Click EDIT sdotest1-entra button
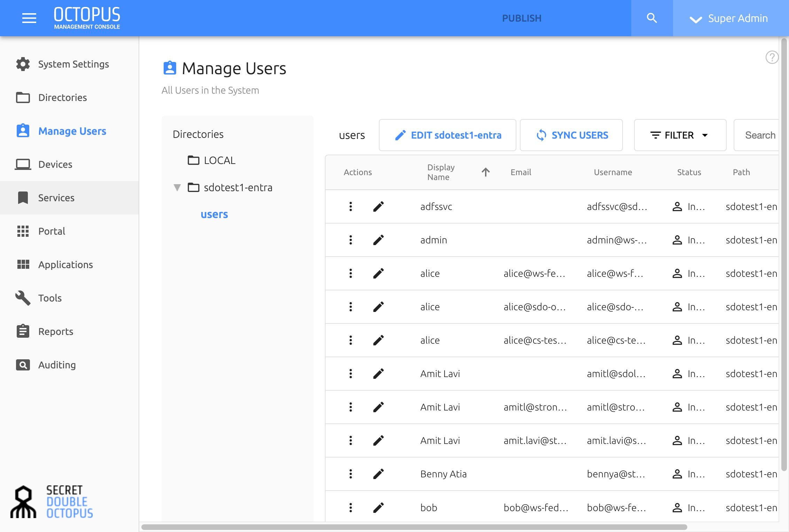Viewport: 789px width, 532px height. click(447, 135)
